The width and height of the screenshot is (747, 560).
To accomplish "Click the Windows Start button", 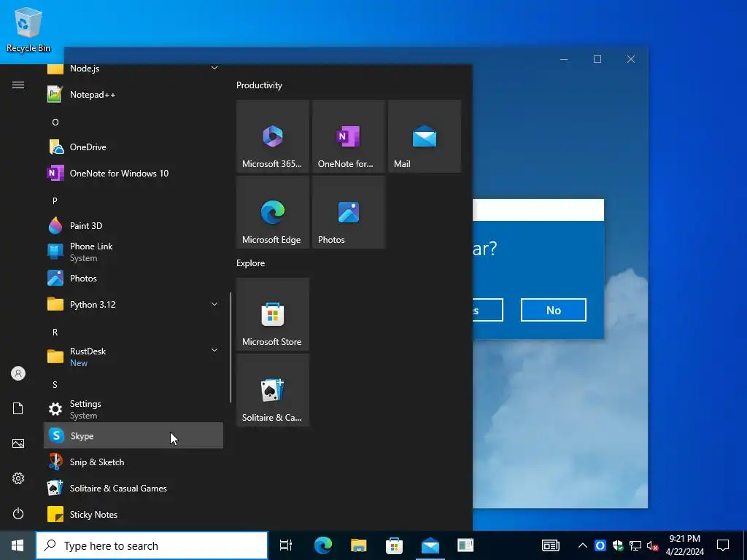I will click(18, 545).
